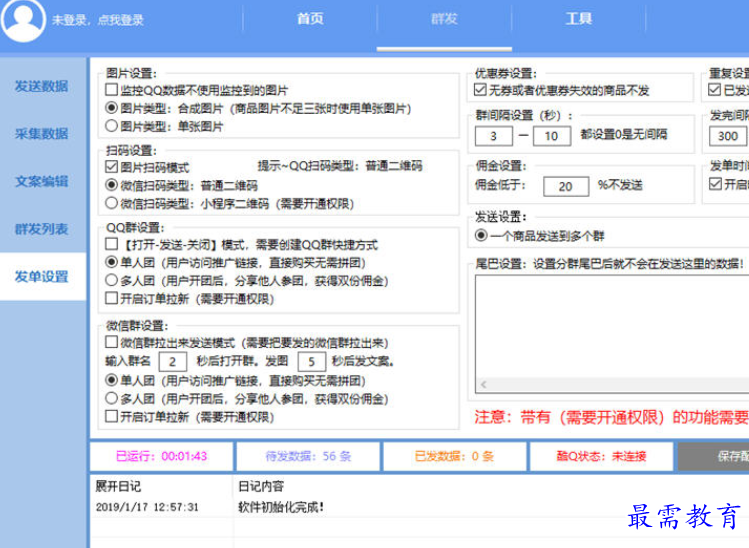Click 群间隔 maximum field showing 10

[x=552, y=136]
